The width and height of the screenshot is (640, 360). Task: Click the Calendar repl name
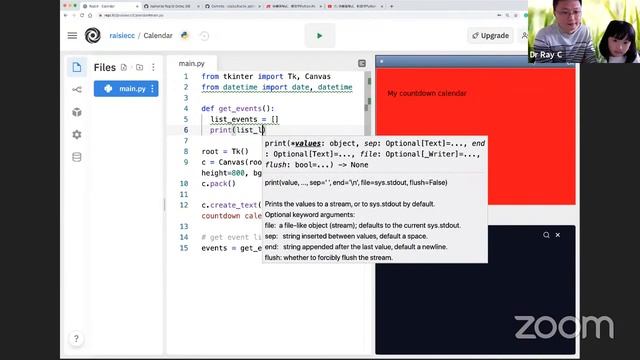tap(158, 36)
